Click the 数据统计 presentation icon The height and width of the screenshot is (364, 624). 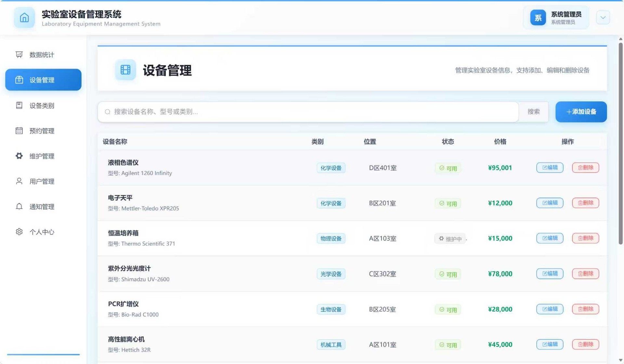[19, 55]
